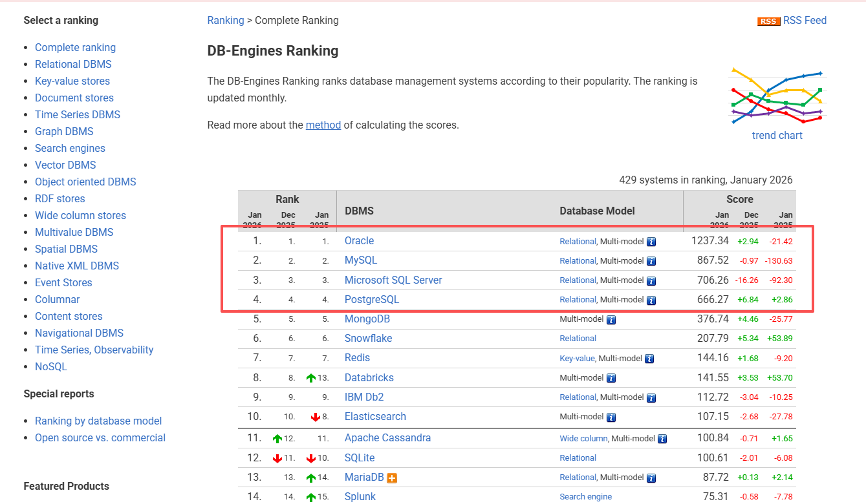Image resolution: width=866 pixels, height=504 pixels.
Task: Click Wide column model link for Cassandra
Action: [584, 438]
